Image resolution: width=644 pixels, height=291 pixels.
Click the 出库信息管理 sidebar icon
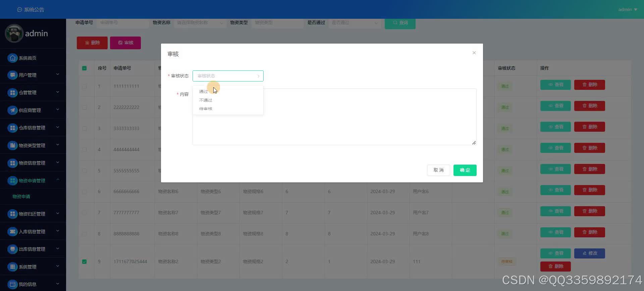point(12,249)
